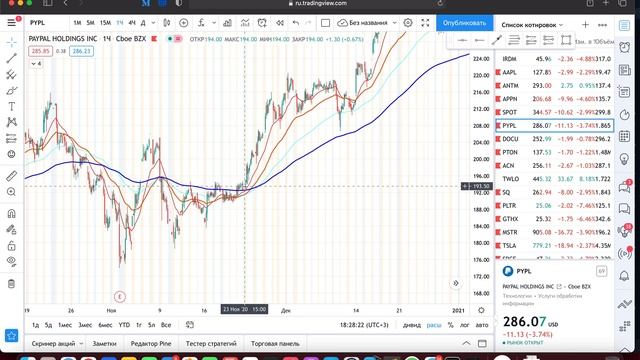Toggle lock all drawing tools

click(11, 246)
